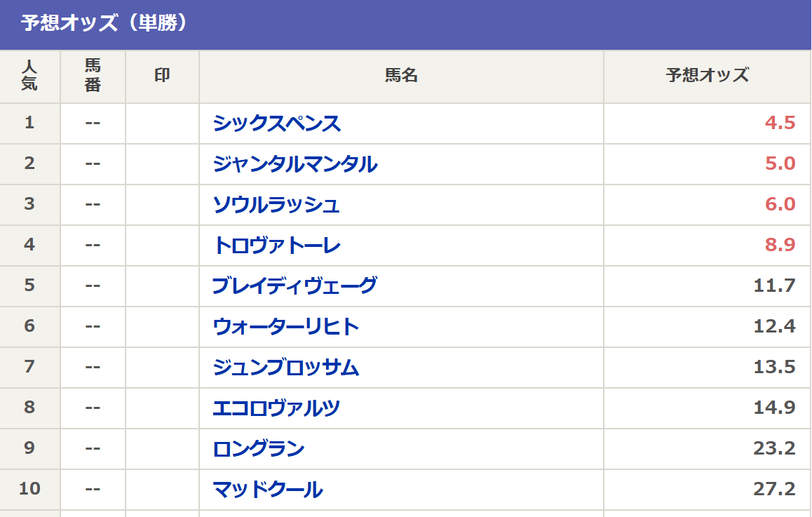This screenshot has width=812, height=517.
Task: Open the ジャンタルマンタル horse page
Action: tap(295, 164)
